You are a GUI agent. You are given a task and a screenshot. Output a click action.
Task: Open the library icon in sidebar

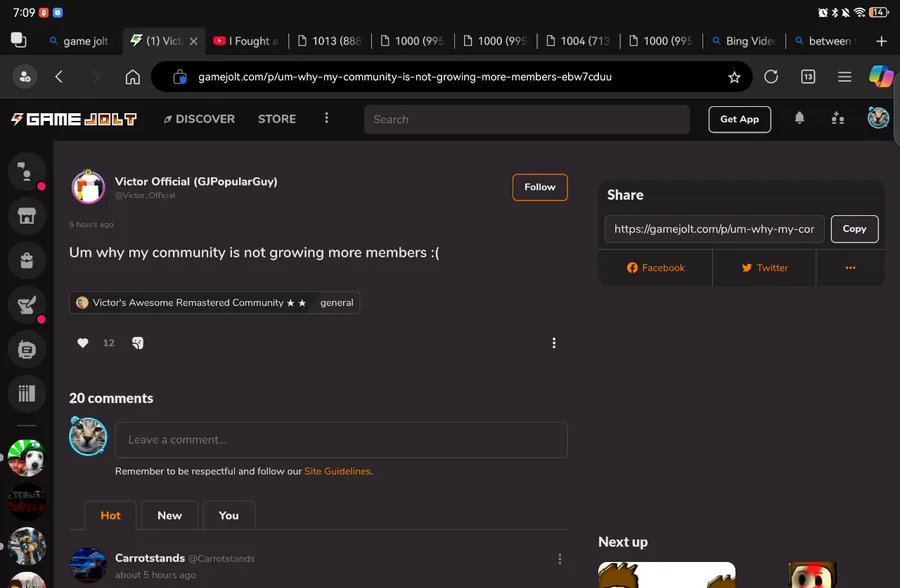click(26, 393)
